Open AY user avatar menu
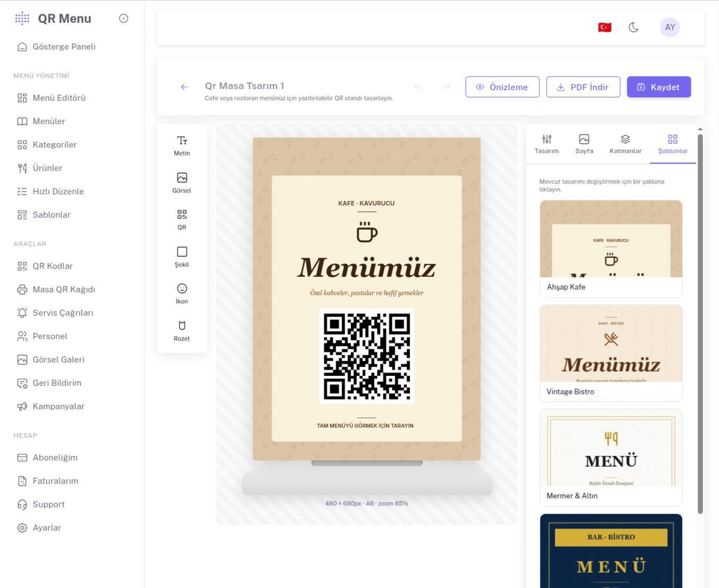 tap(670, 27)
